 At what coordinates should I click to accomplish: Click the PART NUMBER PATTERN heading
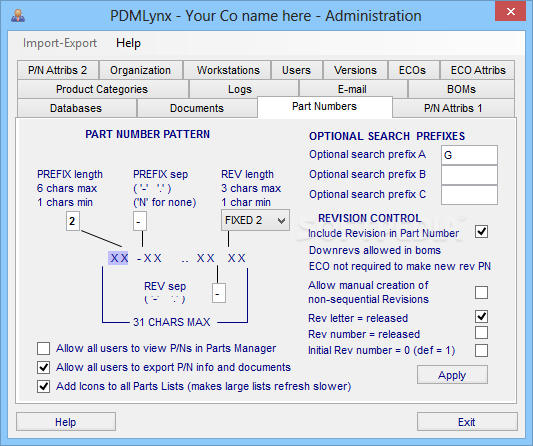click(148, 134)
